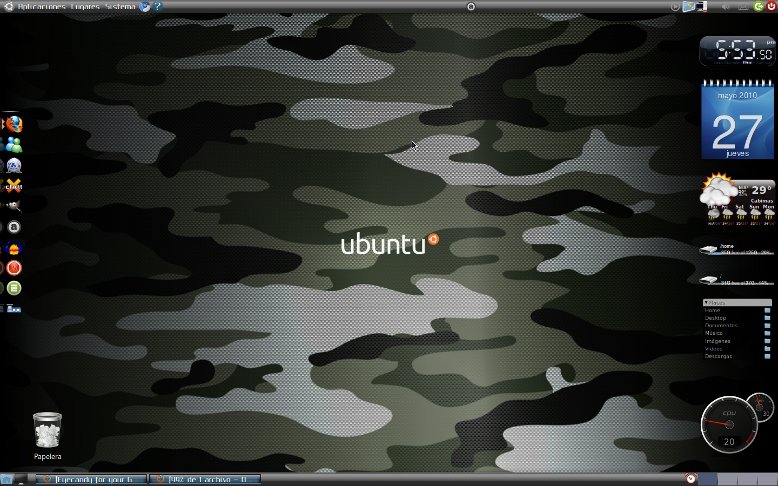The image size is (778, 486).
Task: Switch to the 'de 1 archivo' taskbar window
Action: click(x=205, y=480)
